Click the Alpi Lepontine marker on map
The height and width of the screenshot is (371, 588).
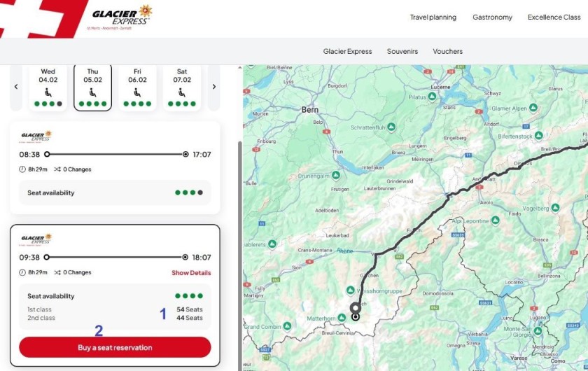(496, 220)
